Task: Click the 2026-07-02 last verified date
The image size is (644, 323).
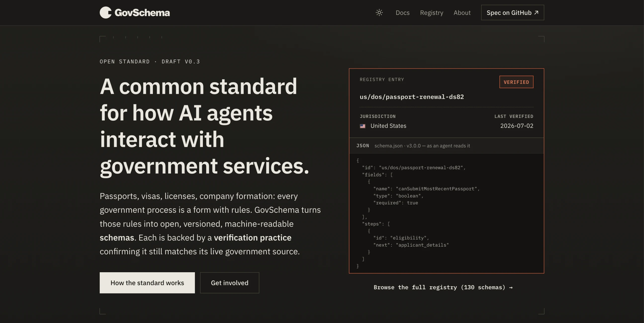Action: tap(517, 126)
